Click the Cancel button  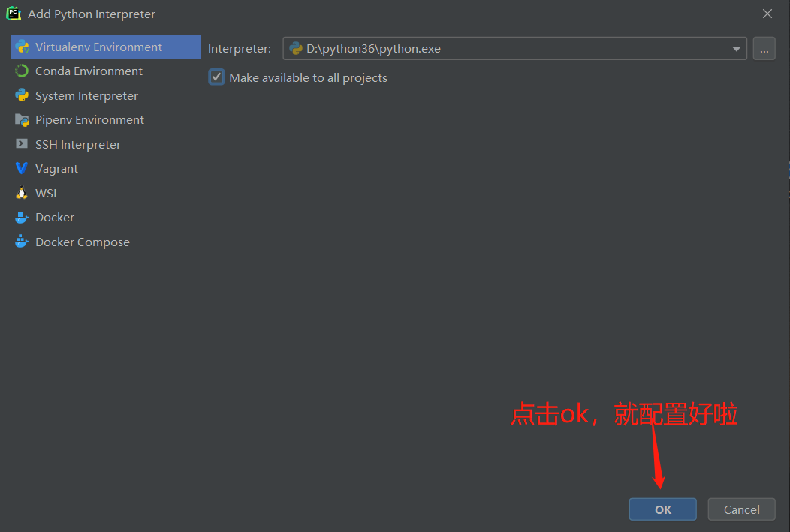742,509
